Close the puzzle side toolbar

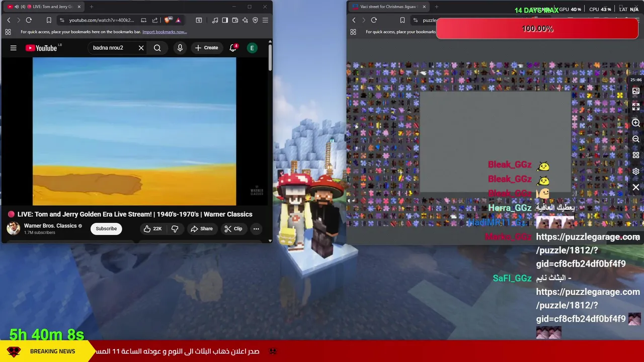[x=636, y=187]
